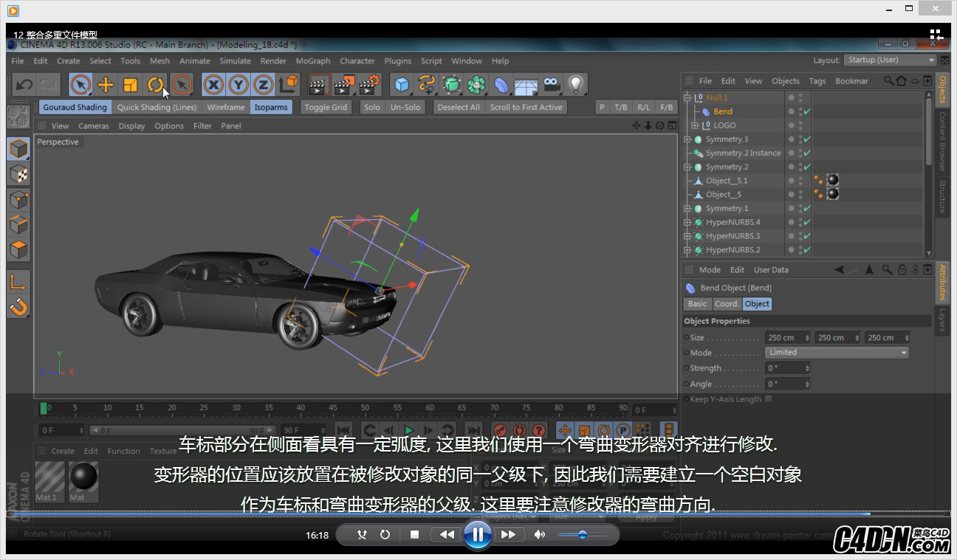Viewport: 957px width, 560px height.
Task: Toggle the Bend object's green checkmark
Action: [808, 111]
